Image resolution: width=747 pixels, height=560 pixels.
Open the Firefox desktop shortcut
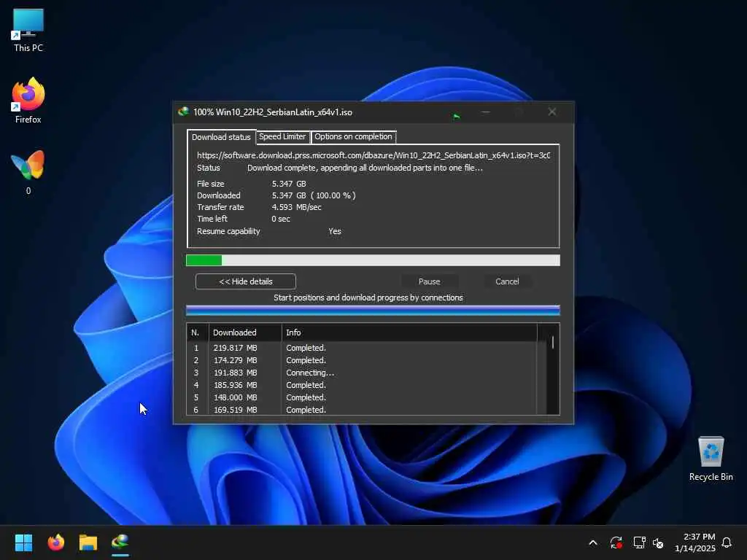(x=28, y=101)
